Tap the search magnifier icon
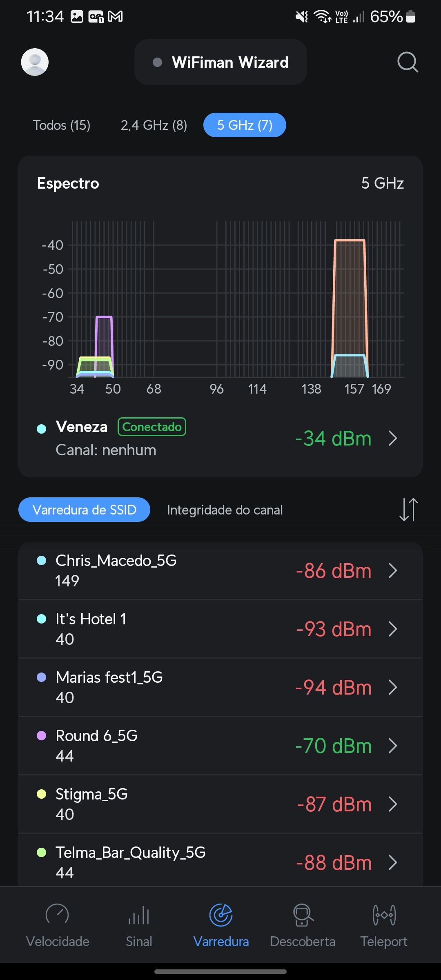Screen dimensions: 441x980 (x=408, y=62)
